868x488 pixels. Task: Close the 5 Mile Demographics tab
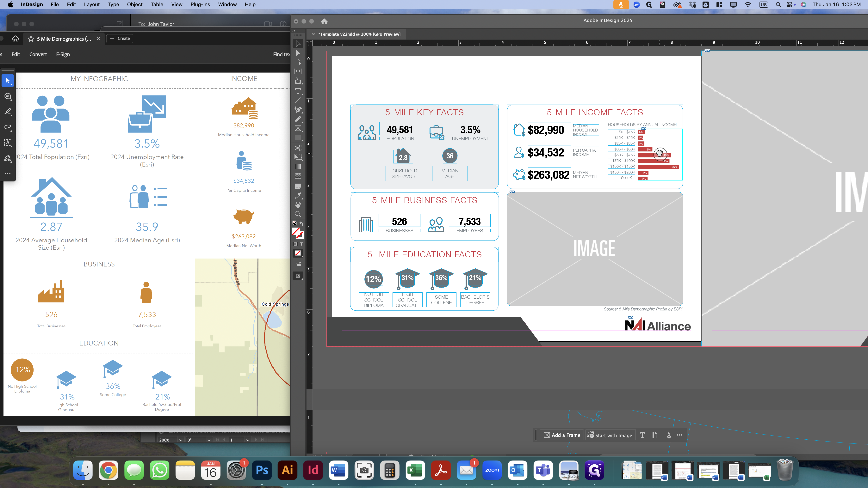98,39
